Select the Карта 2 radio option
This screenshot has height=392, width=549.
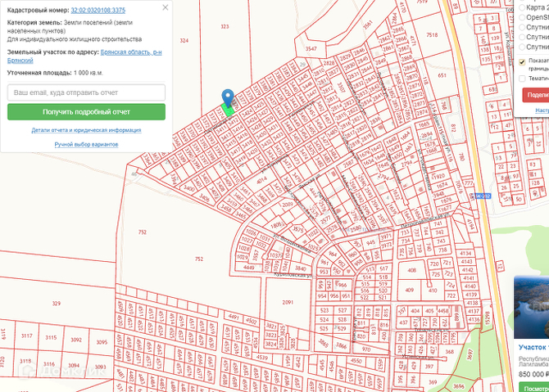click(522, 7)
